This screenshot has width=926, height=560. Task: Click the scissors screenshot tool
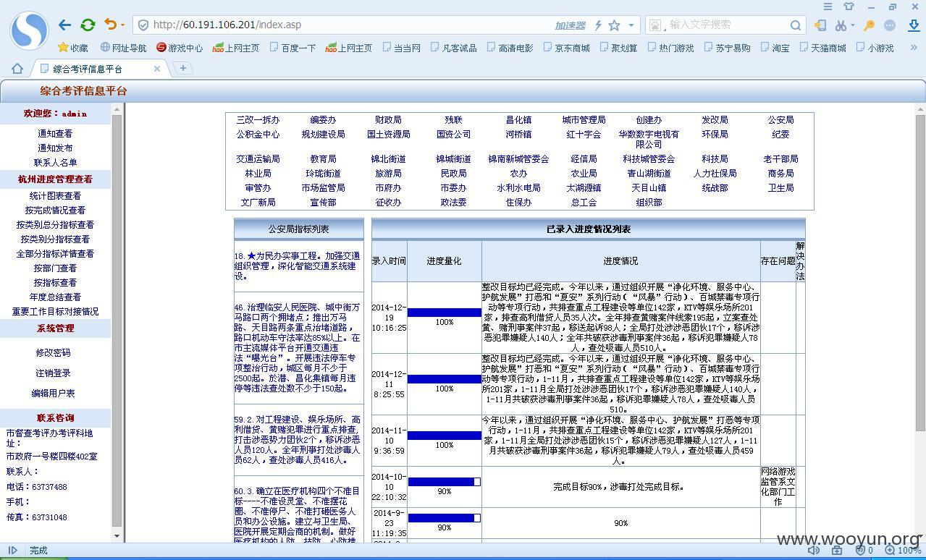(x=840, y=25)
